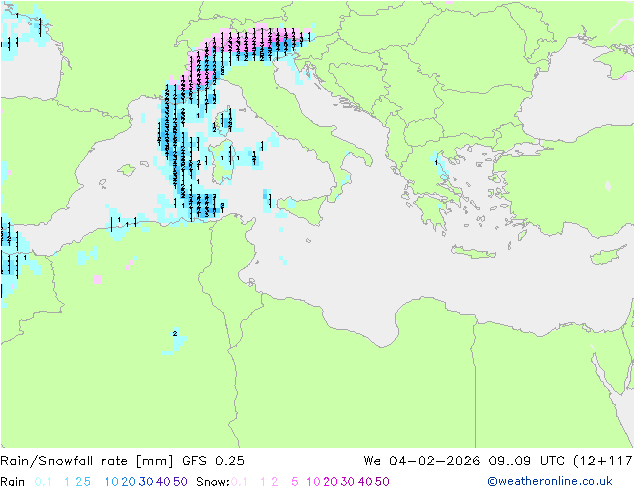Click the 'Rain' legend label
Screen dimensions: 634x490
tap(13, 482)
